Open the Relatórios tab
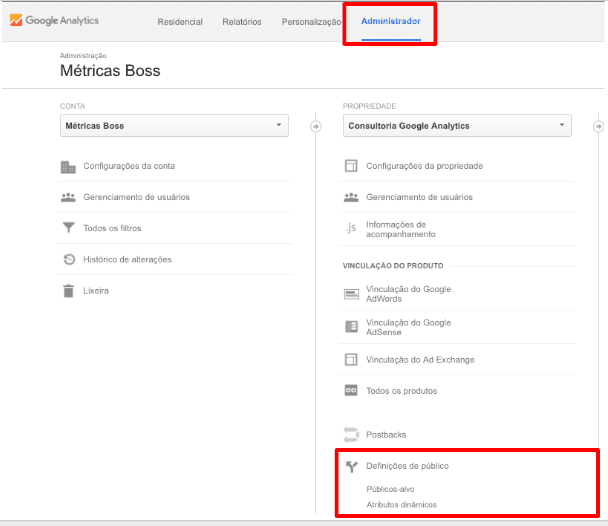This screenshot has height=526, width=608. (242, 22)
